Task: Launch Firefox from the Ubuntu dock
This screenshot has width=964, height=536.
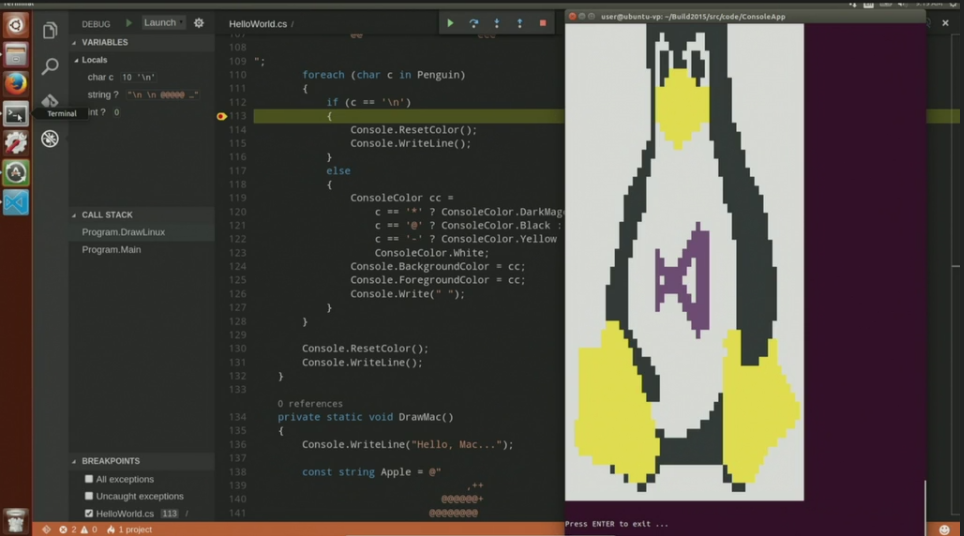Action: (x=16, y=84)
